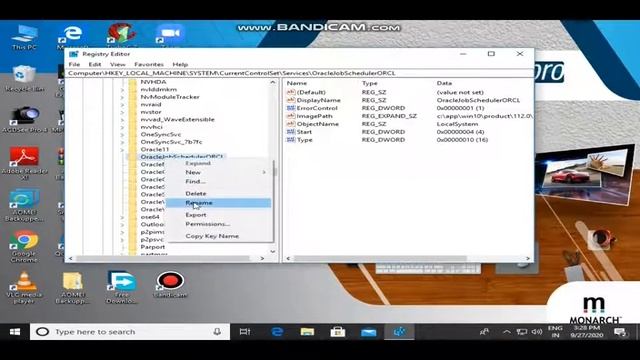Viewport: 640px width, 360px height.
Task: Click the microphone icon in the search box
Action: (x=217, y=332)
